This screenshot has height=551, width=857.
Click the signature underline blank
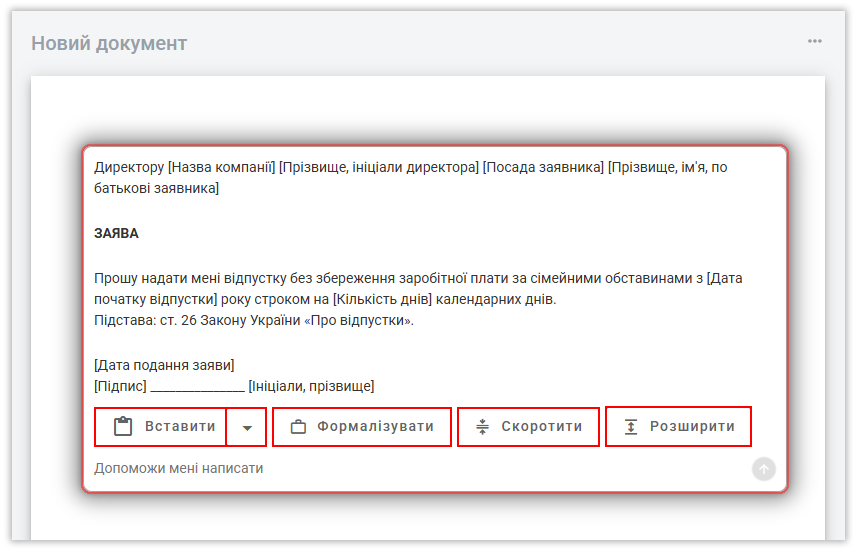[197, 387]
